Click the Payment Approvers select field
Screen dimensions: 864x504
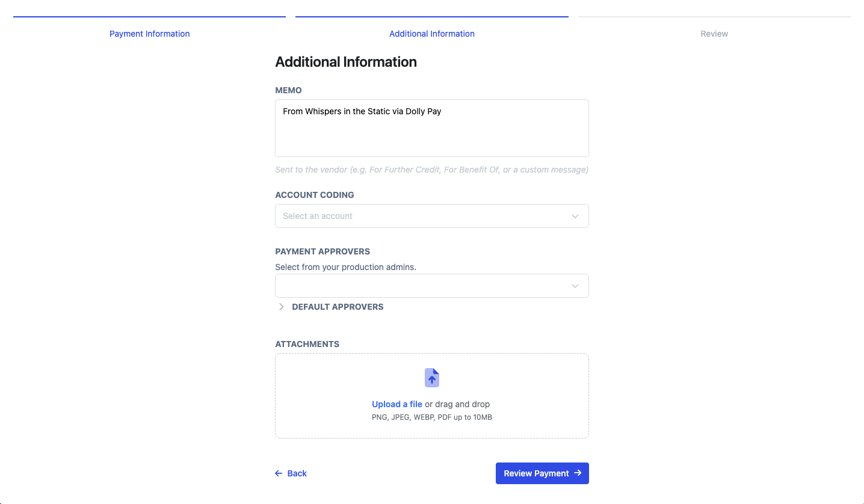coord(421,286)
